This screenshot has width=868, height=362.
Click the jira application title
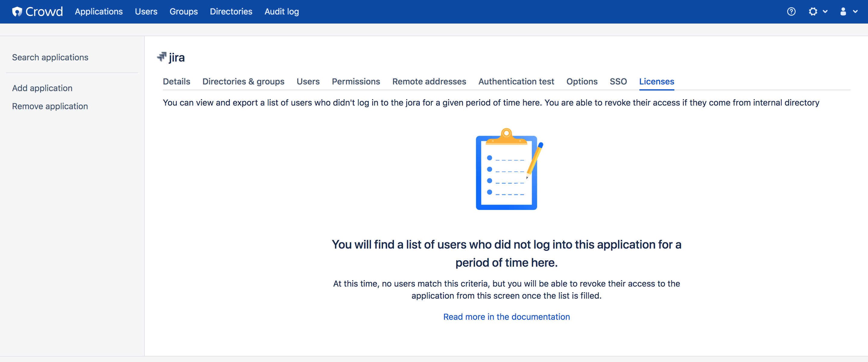click(177, 57)
